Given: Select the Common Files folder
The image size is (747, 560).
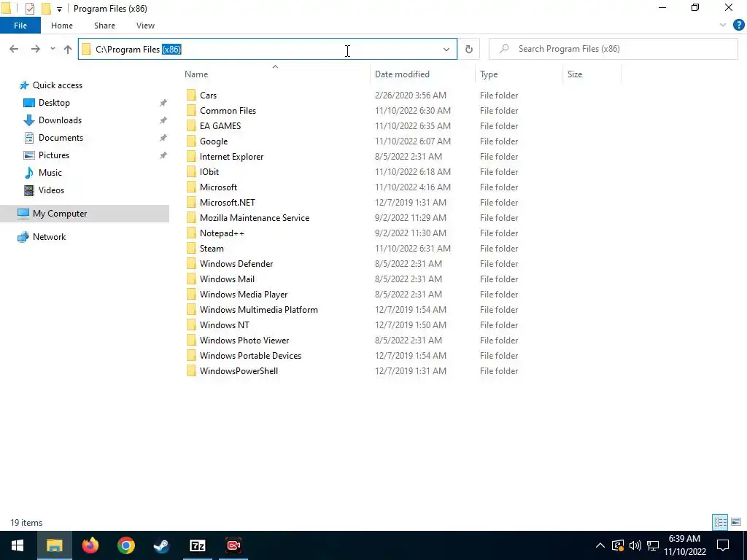Looking at the screenshot, I should (228, 111).
